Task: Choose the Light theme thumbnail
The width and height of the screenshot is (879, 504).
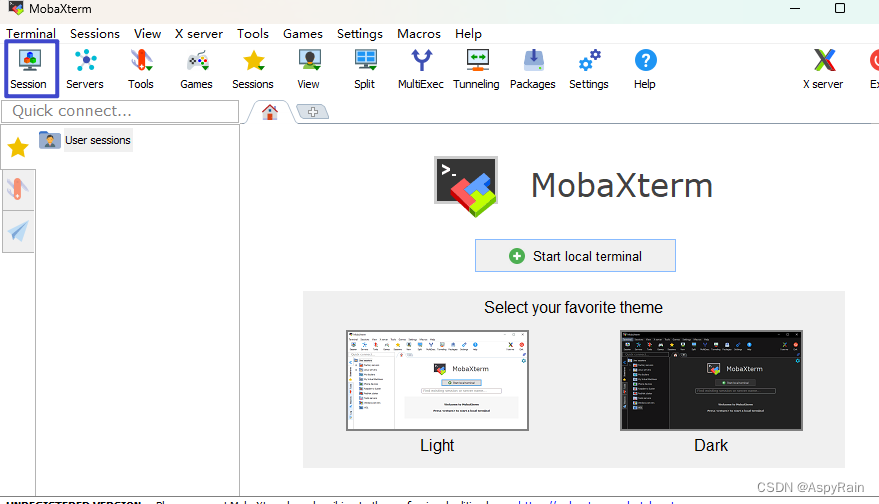Action: pos(437,380)
